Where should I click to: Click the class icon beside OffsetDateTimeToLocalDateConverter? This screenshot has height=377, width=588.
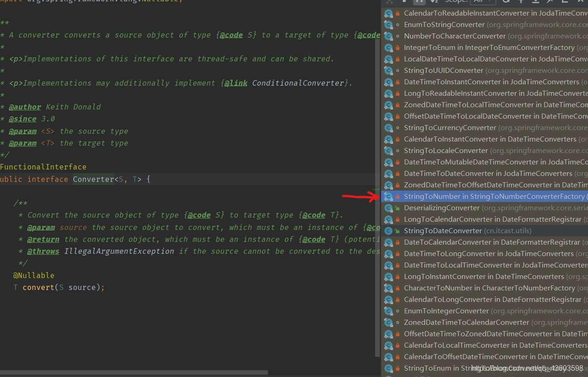tap(388, 116)
